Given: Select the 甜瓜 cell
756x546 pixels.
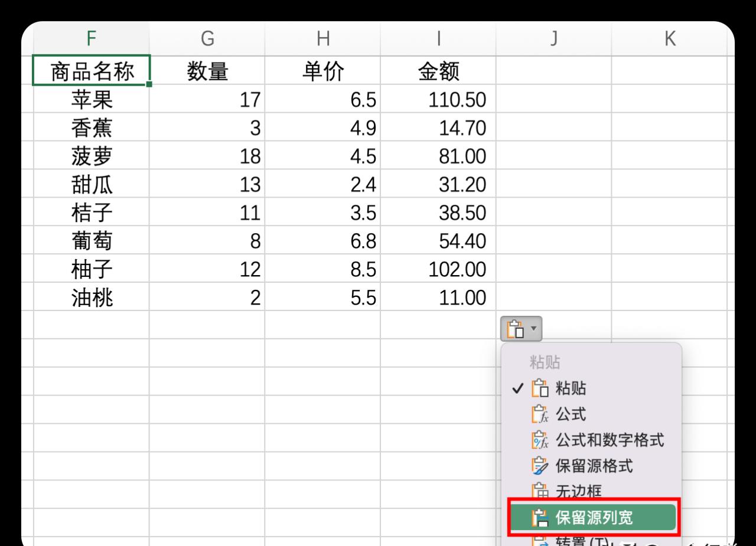Looking at the screenshot, I should pos(92,185).
